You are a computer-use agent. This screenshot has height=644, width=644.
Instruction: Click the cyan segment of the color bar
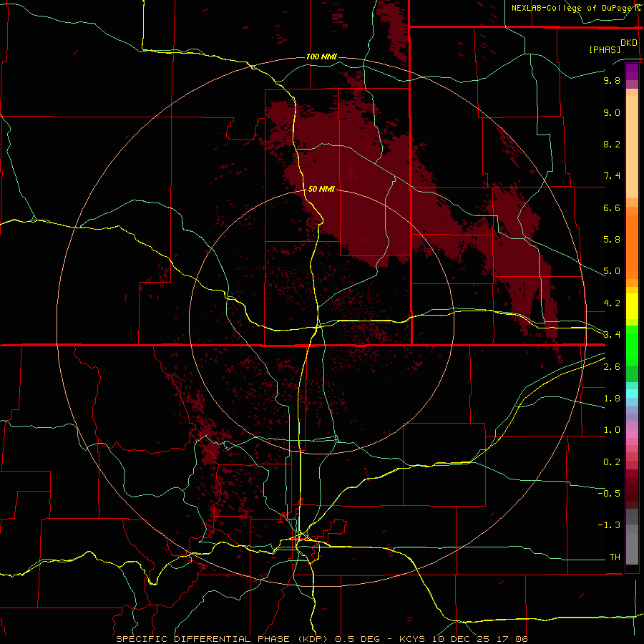[x=632, y=394]
